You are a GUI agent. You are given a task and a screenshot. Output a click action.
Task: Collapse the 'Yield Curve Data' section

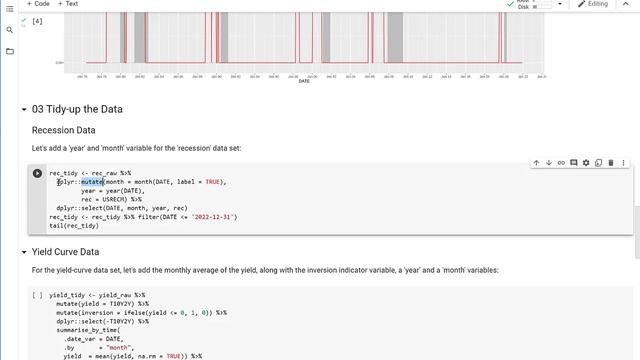(x=24, y=252)
